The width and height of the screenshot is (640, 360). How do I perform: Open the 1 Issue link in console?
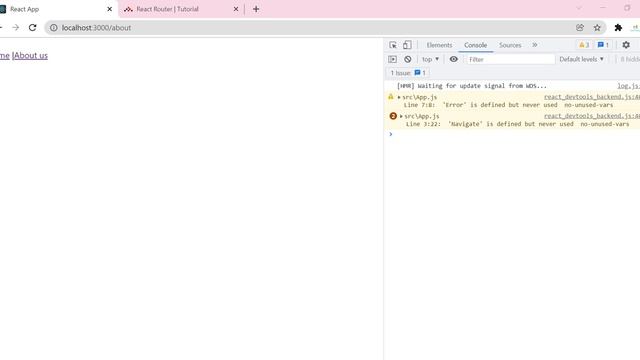408,73
